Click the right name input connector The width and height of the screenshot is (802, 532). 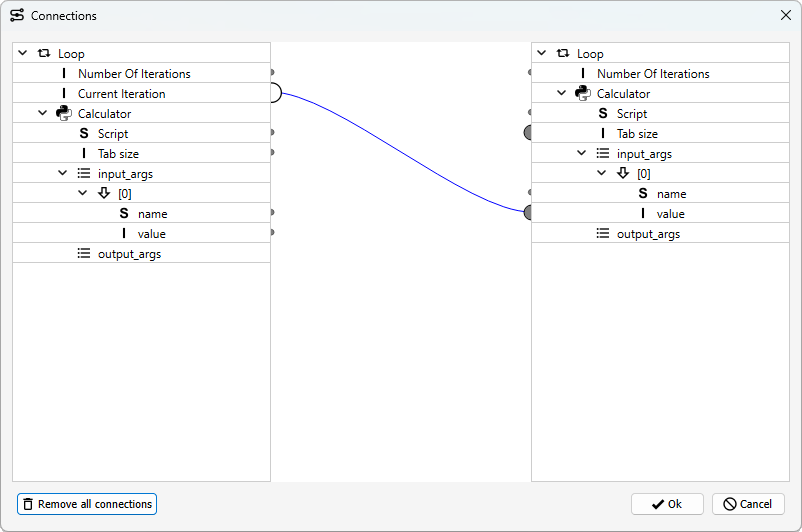530,192
